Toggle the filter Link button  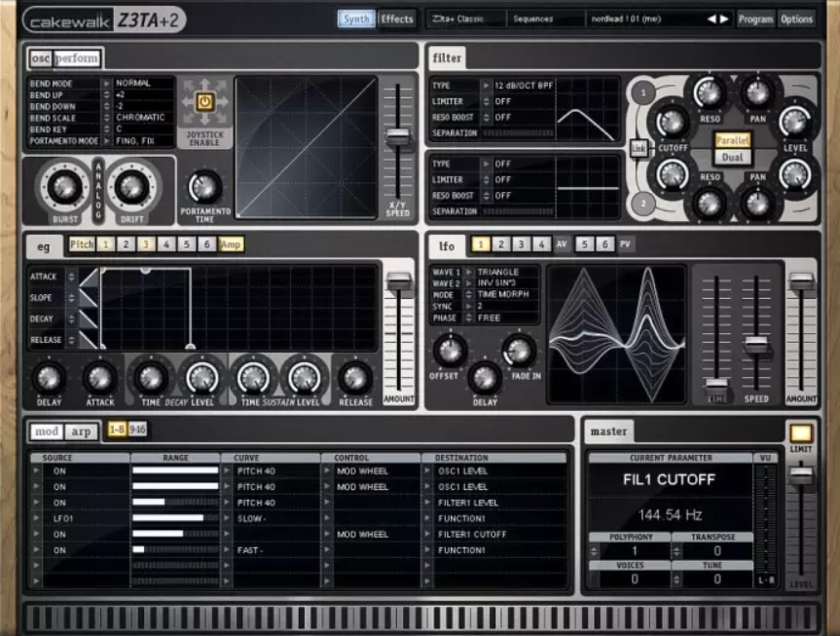639,148
